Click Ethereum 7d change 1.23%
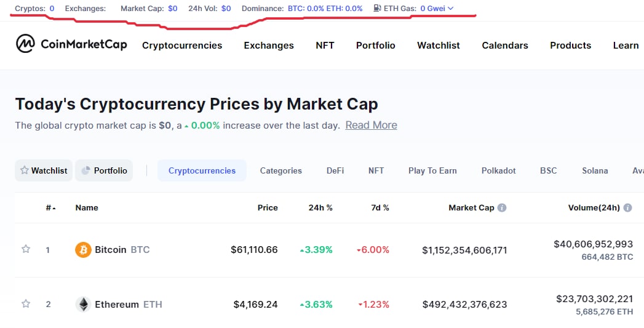This screenshot has height=328, width=644. (x=374, y=304)
